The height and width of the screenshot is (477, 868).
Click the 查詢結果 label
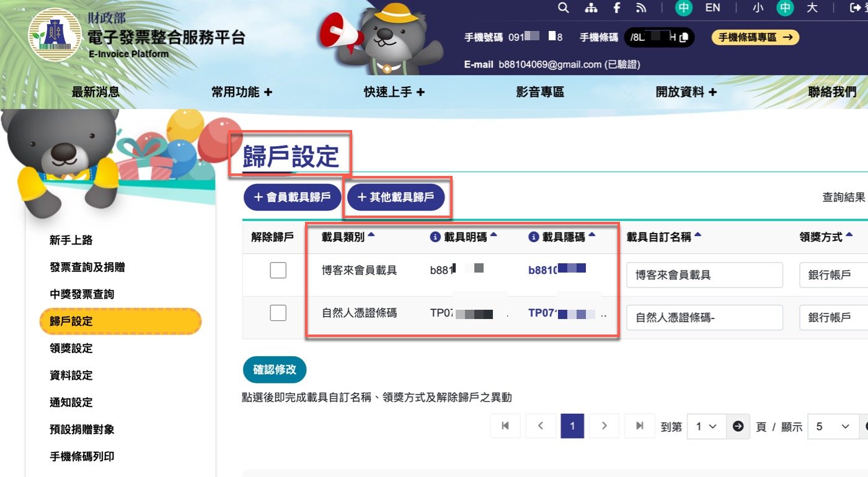(843, 197)
